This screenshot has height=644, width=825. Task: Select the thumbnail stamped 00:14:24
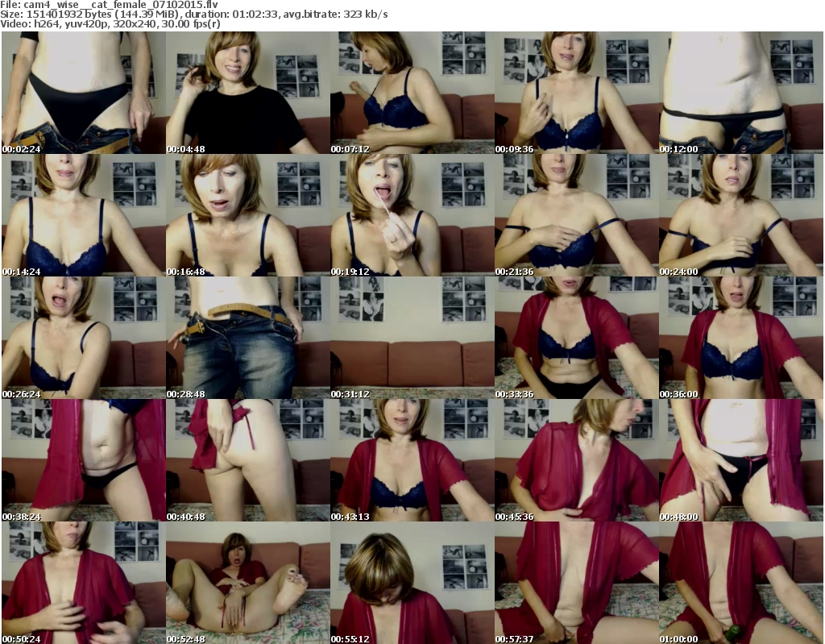[84, 215]
